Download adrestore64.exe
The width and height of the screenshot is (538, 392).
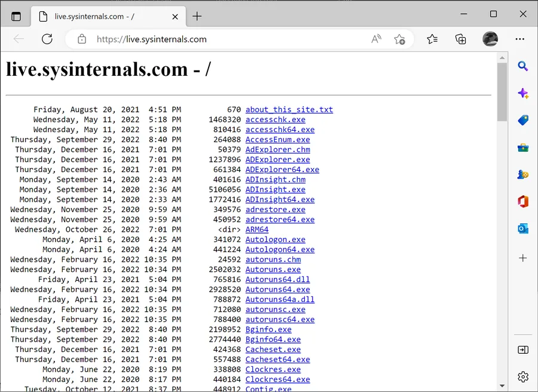point(280,219)
